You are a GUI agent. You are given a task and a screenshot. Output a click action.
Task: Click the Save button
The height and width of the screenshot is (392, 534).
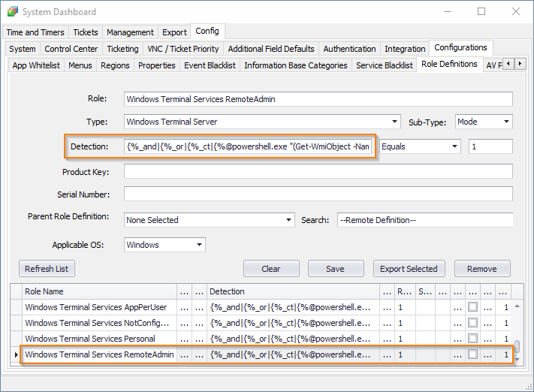pos(335,269)
